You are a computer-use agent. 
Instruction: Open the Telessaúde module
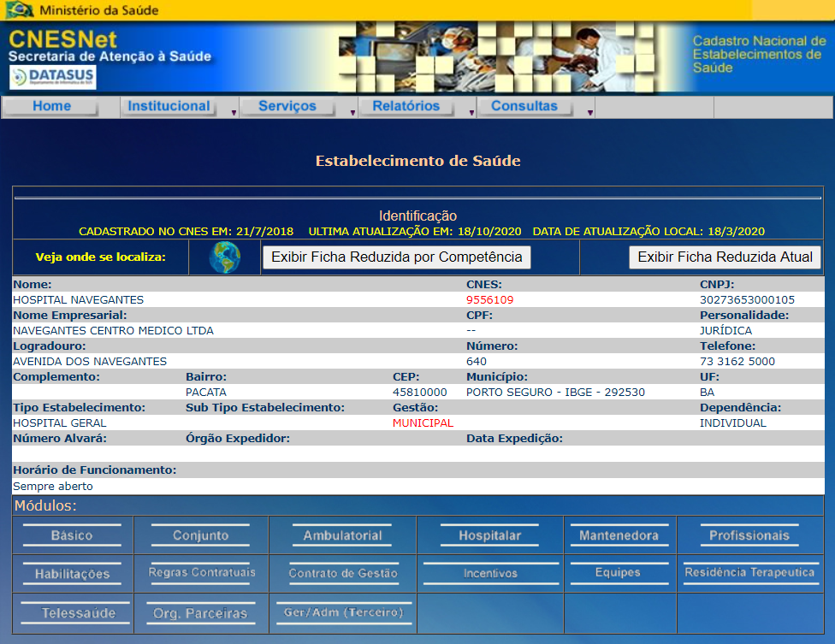pyautogui.click(x=76, y=613)
